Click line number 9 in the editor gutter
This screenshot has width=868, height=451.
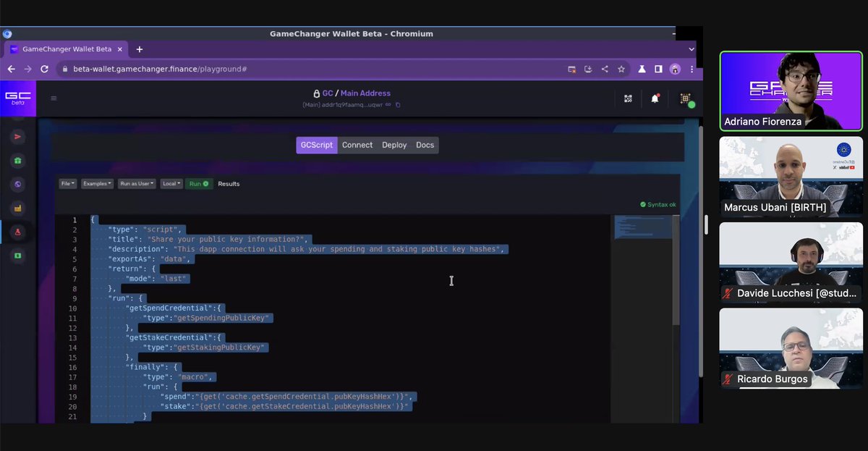point(75,298)
